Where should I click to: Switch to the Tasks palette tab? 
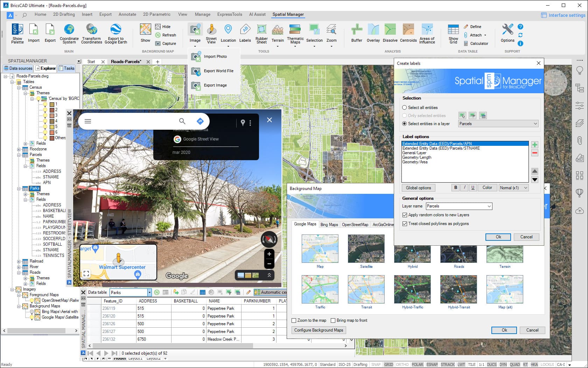pyautogui.click(x=66, y=68)
